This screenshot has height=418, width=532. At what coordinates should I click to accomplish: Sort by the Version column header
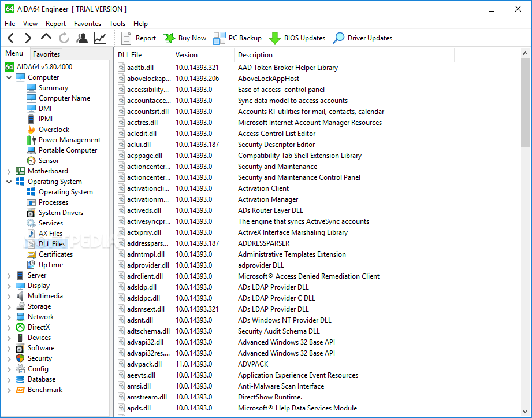(x=203, y=55)
